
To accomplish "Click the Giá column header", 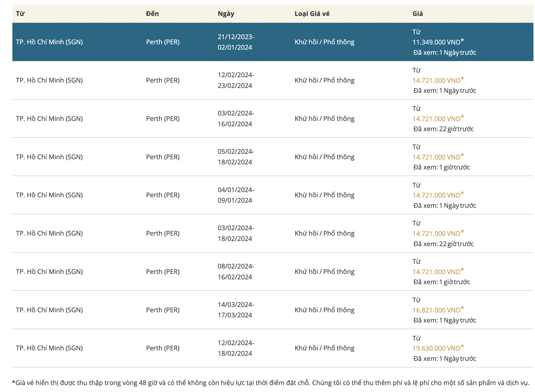I will [x=417, y=14].
